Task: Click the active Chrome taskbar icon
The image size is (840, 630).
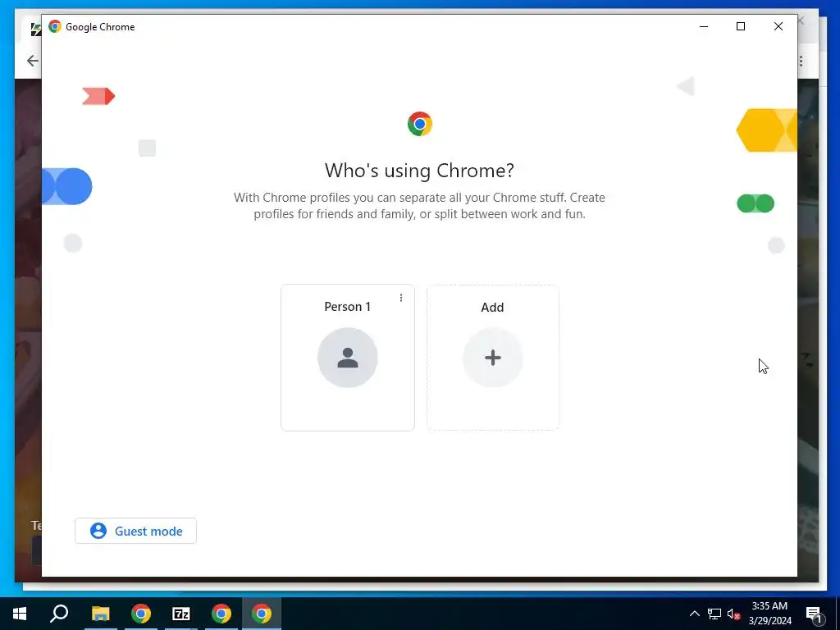Action: (x=262, y=614)
